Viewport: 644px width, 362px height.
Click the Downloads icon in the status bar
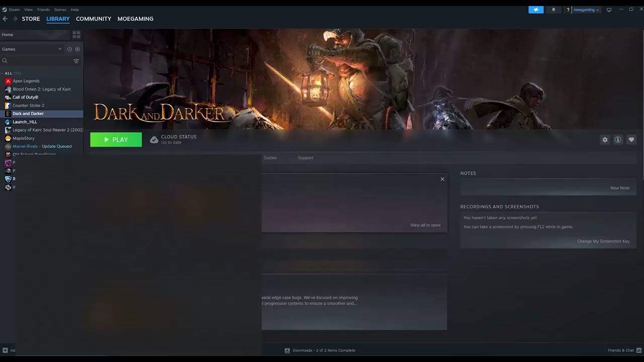click(287, 350)
